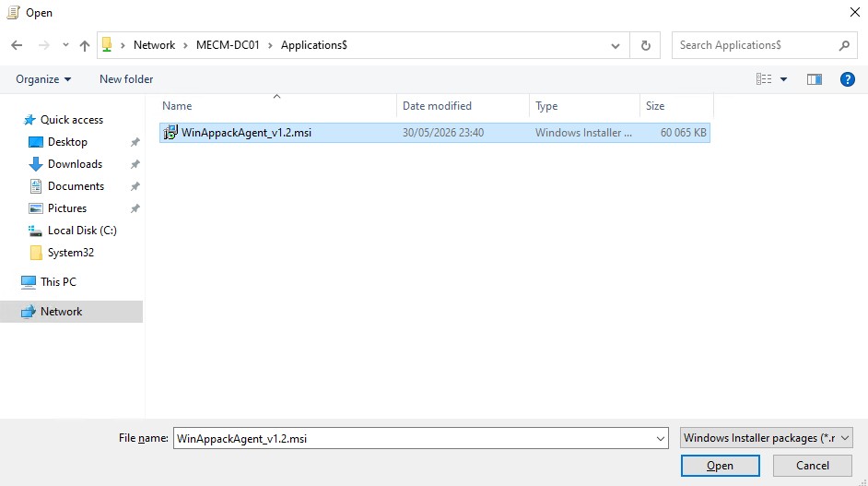
Task: Open the more view options dropdown arrow
Action: (x=783, y=79)
